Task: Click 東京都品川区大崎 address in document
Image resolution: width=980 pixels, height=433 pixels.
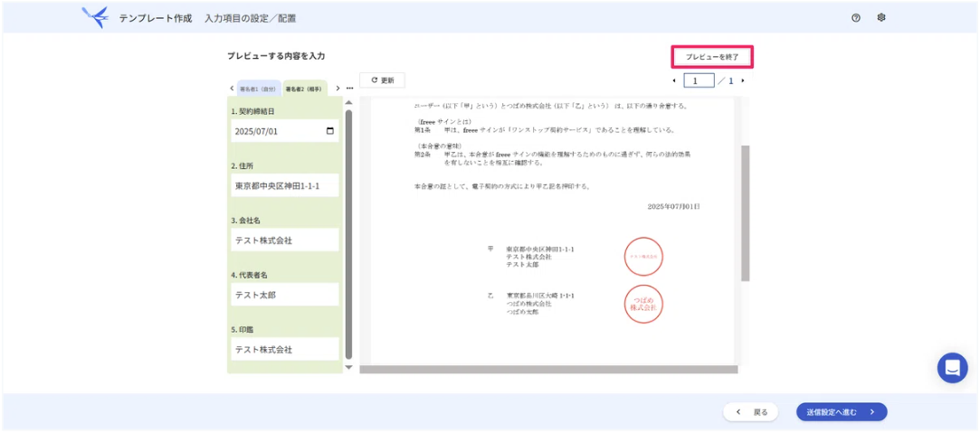Action: (x=540, y=296)
